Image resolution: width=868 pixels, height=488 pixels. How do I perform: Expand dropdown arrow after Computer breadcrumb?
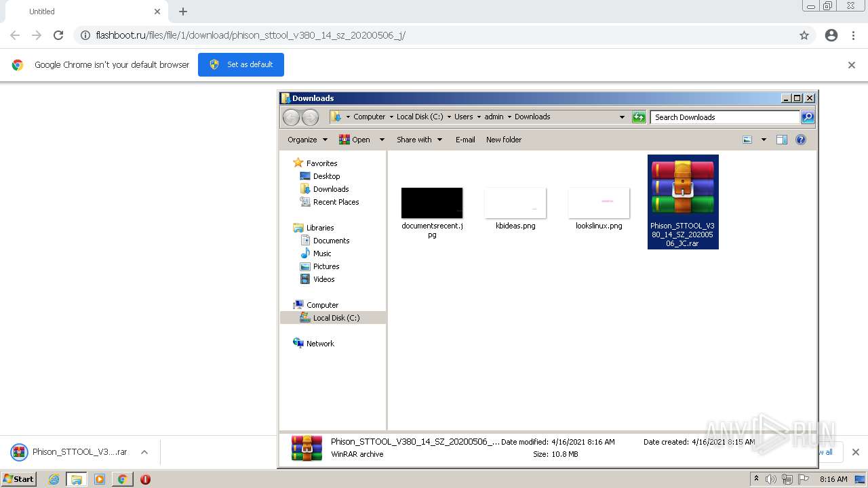tap(391, 117)
